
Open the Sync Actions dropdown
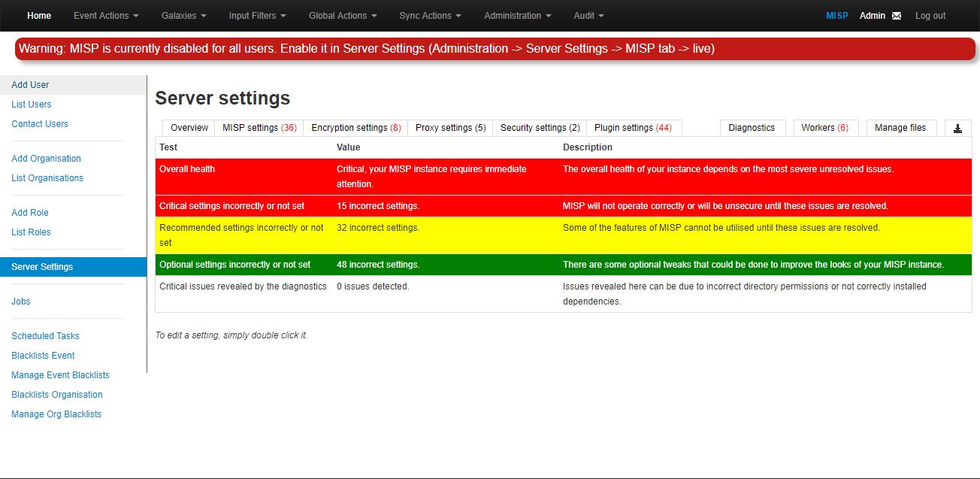click(x=429, y=15)
